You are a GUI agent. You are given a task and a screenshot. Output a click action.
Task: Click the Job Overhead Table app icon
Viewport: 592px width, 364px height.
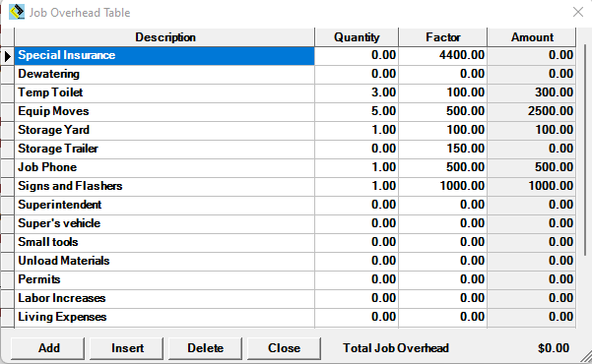pos(17,12)
